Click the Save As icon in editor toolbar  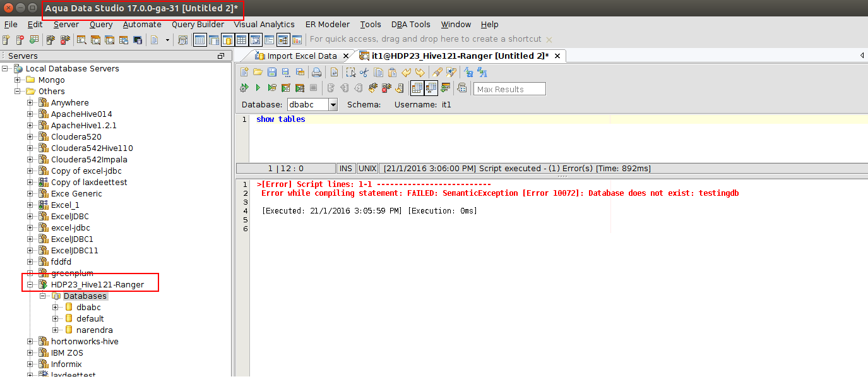pos(285,72)
